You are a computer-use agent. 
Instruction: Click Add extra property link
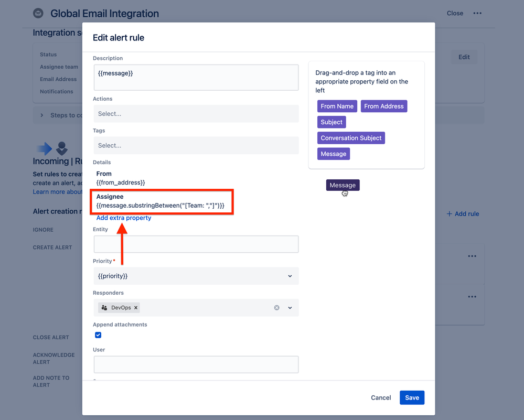click(x=124, y=218)
